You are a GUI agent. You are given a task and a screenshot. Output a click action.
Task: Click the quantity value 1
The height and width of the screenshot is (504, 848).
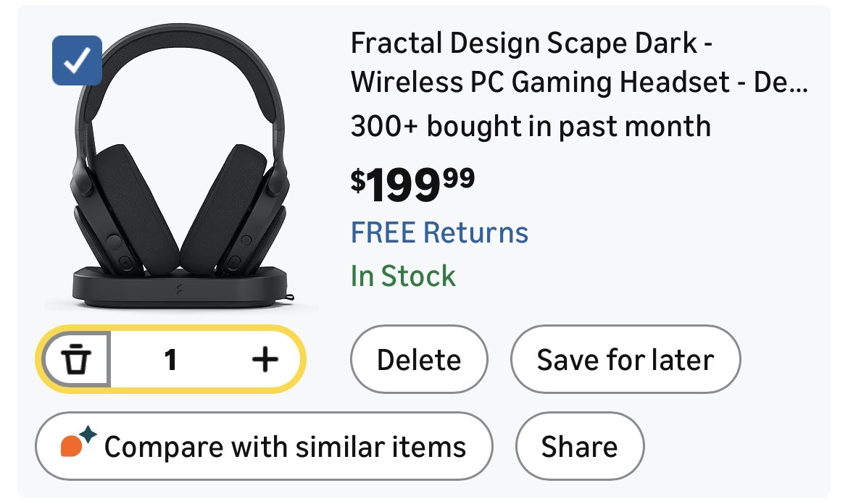point(170,359)
